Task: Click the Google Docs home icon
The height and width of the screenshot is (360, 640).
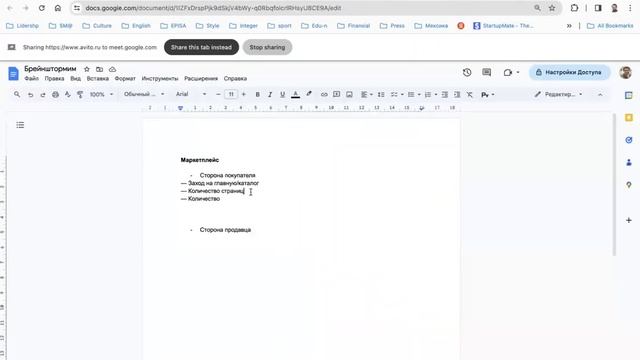Action: [x=13, y=74]
